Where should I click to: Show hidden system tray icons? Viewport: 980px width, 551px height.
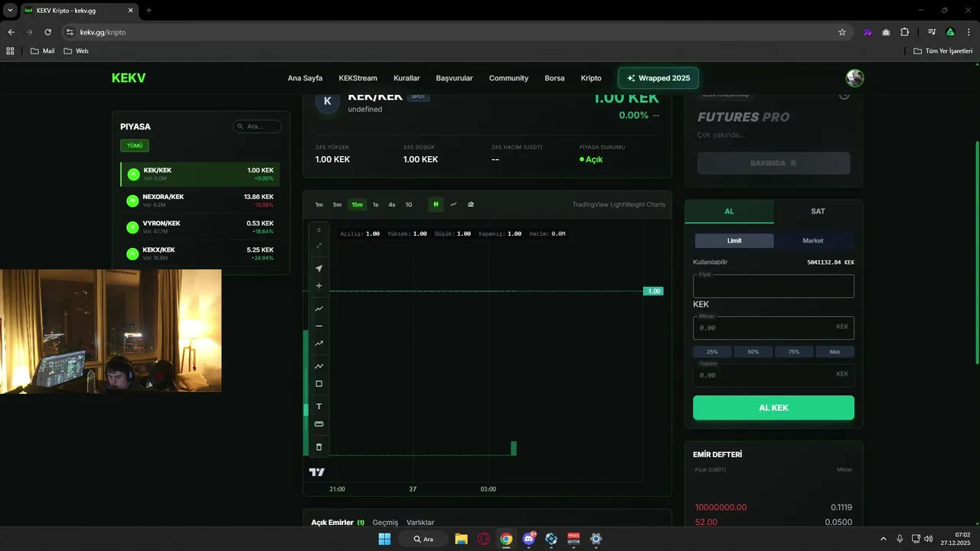(883, 539)
